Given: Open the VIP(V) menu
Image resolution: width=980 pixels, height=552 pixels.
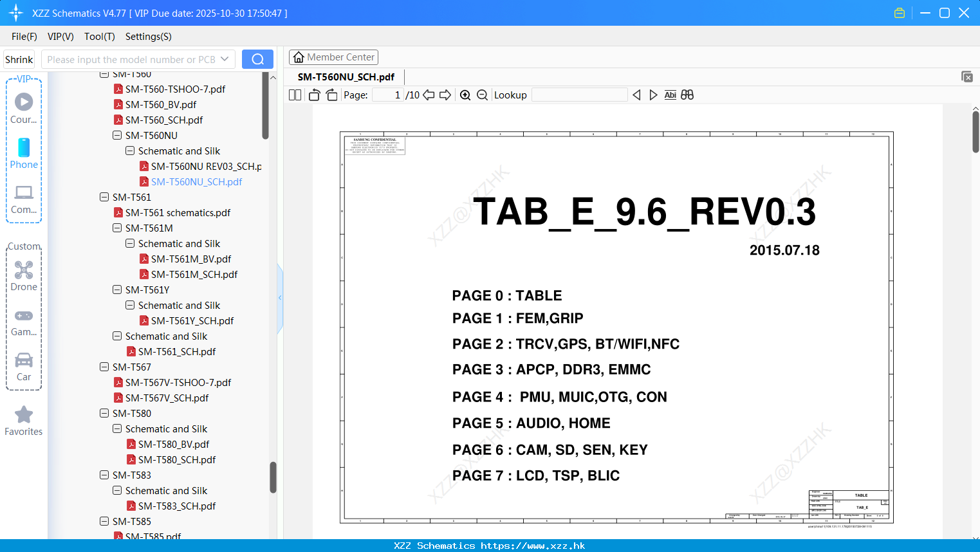Looking at the screenshot, I should coord(60,37).
